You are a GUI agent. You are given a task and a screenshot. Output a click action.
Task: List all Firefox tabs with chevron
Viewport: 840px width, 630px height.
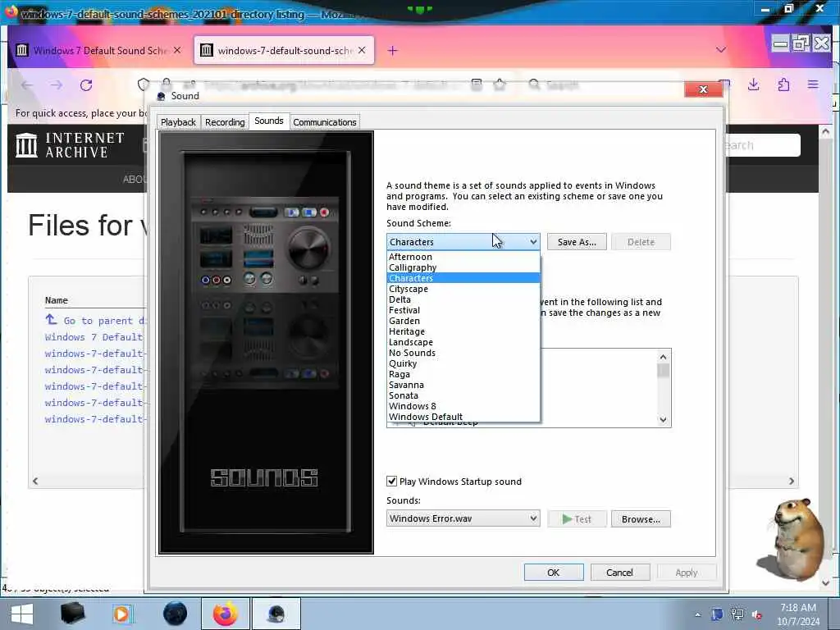(721, 50)
